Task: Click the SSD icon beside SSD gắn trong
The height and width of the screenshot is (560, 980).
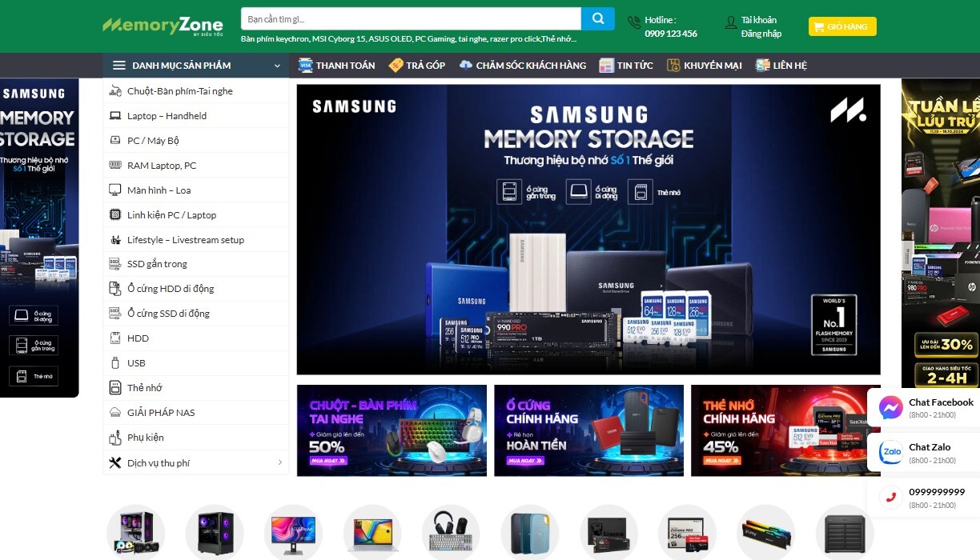Action: pyautogui.click(x=115, y=264)
